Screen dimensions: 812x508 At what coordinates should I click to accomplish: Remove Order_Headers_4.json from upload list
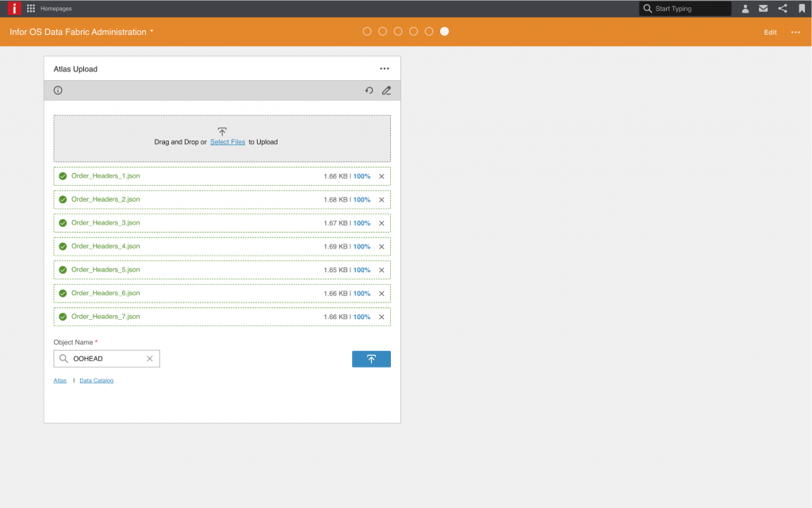pos(381,247)
